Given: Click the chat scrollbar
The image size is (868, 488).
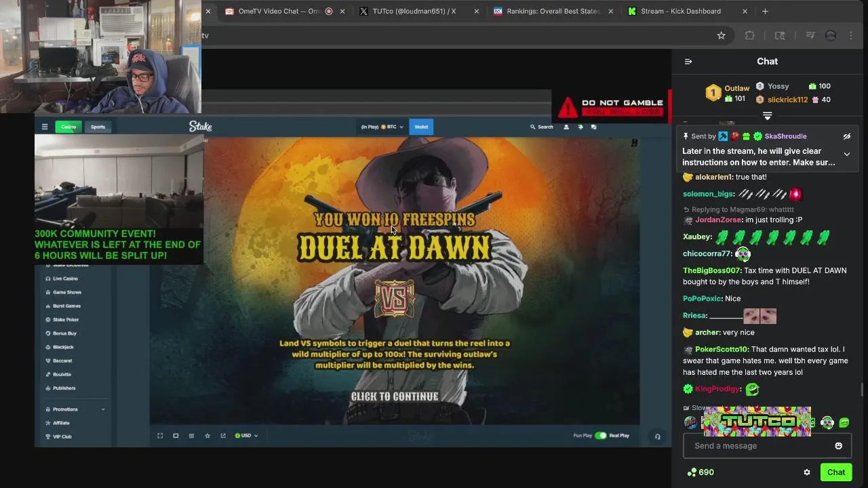Looking at the screenshot, I should click(x=862, y=390).
